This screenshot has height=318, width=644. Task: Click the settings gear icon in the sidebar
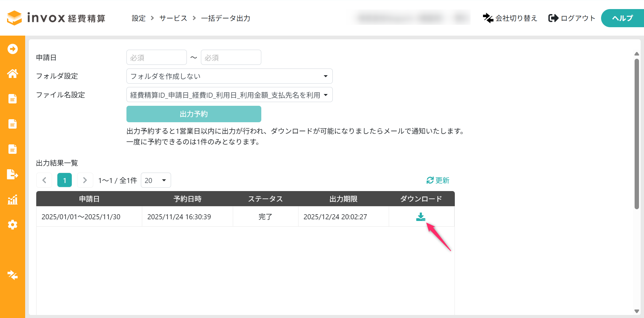point(12,225)
